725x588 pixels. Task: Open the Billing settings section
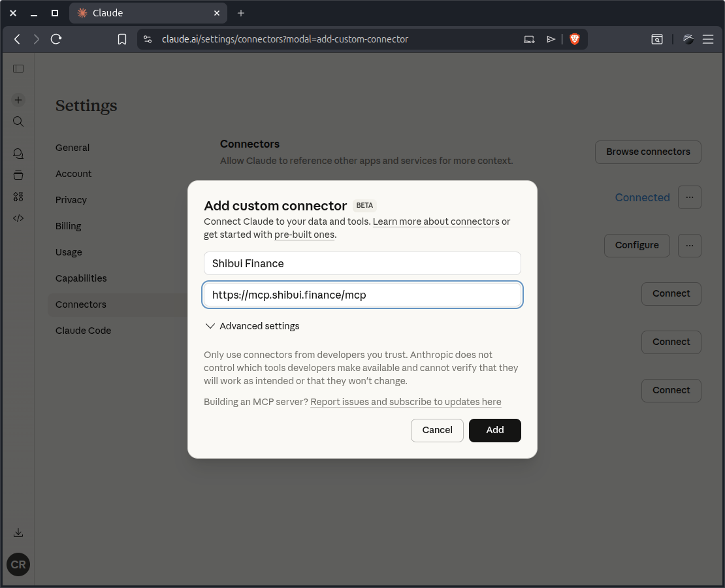click(68, 225)
